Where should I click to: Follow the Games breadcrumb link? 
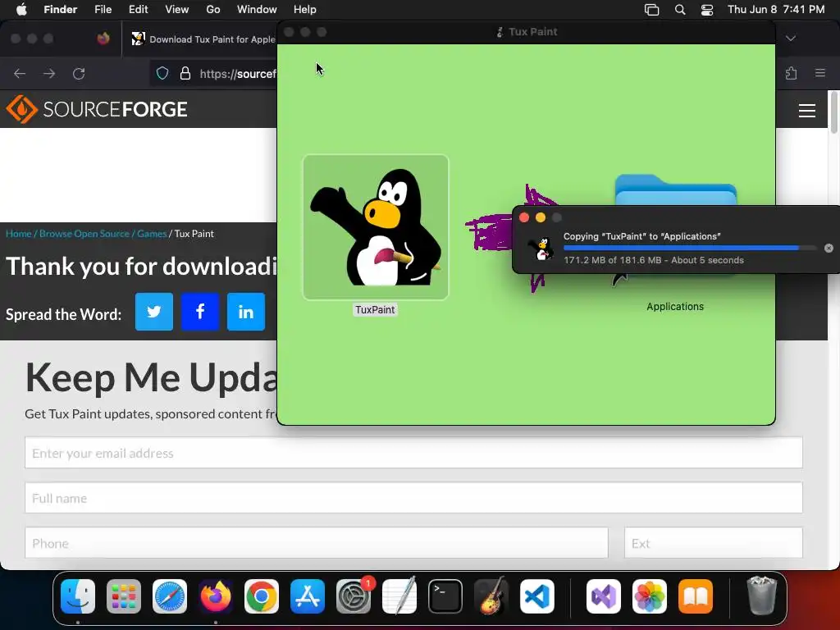click(152, 234)
